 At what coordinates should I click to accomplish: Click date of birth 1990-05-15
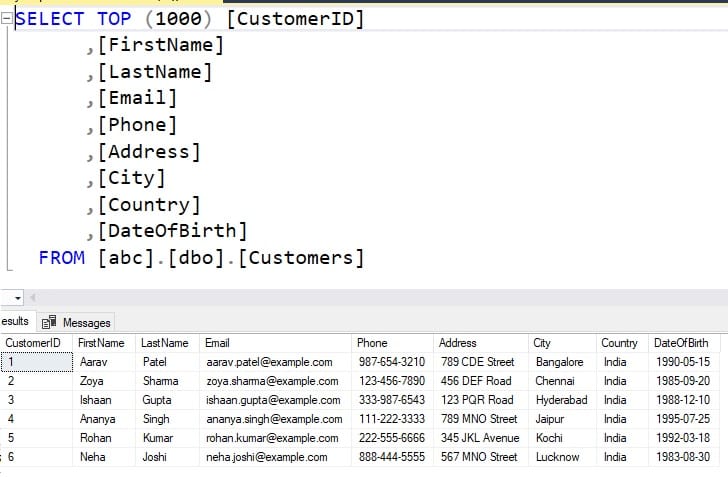coord(682,362)
